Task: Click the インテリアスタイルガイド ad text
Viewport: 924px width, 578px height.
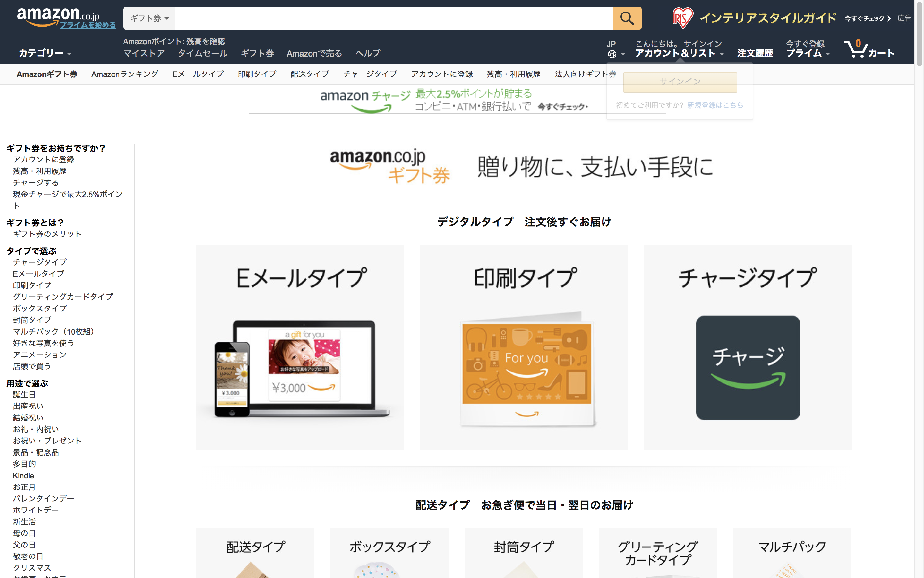Action: coord(768,18)
